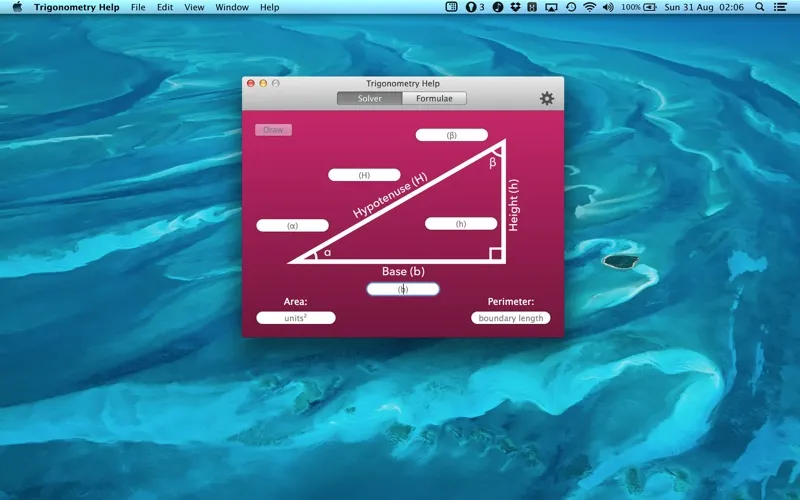
Task: Click the Time Machine clock icon
Action: [571, 7]
